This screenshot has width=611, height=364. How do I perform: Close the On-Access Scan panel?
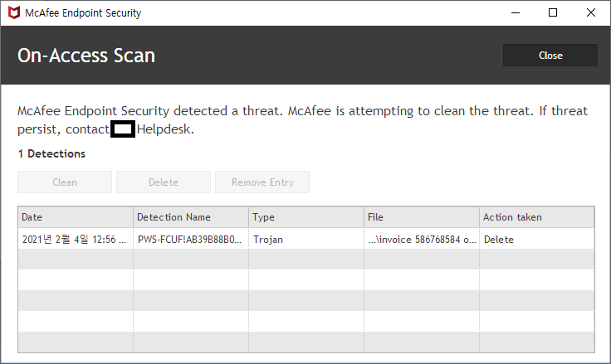pyautogui.click(x=550, y=56)
